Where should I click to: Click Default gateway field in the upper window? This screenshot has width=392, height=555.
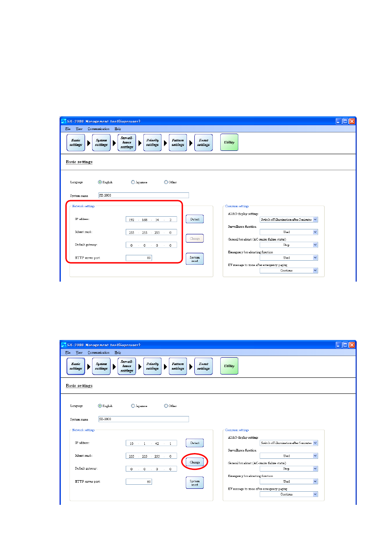coord(151,245)
